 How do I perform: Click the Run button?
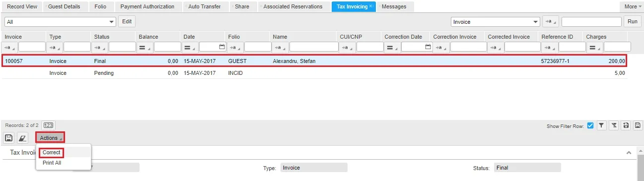click(x=632, y=21)
